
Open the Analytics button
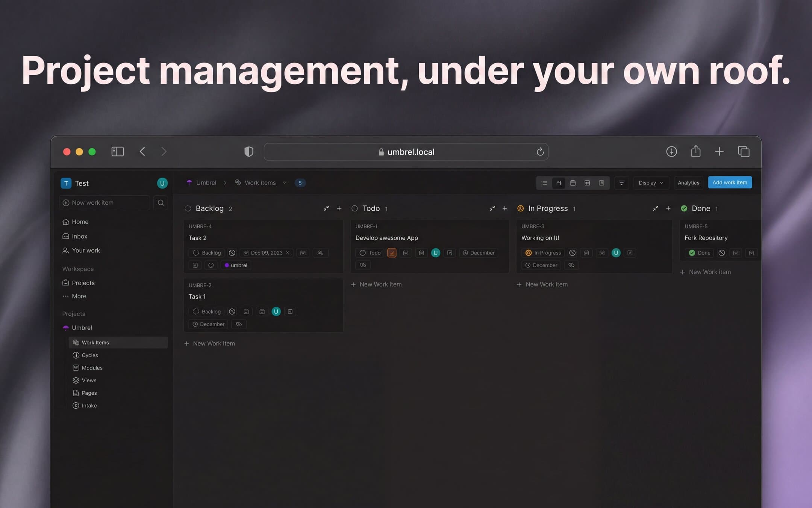click(688, 183)
